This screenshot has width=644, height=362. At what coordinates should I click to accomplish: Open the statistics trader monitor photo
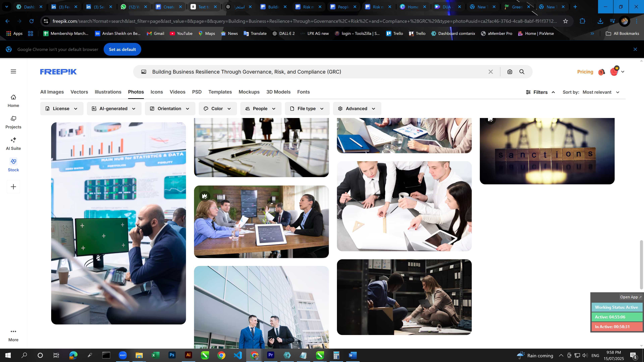coord(119,223)
